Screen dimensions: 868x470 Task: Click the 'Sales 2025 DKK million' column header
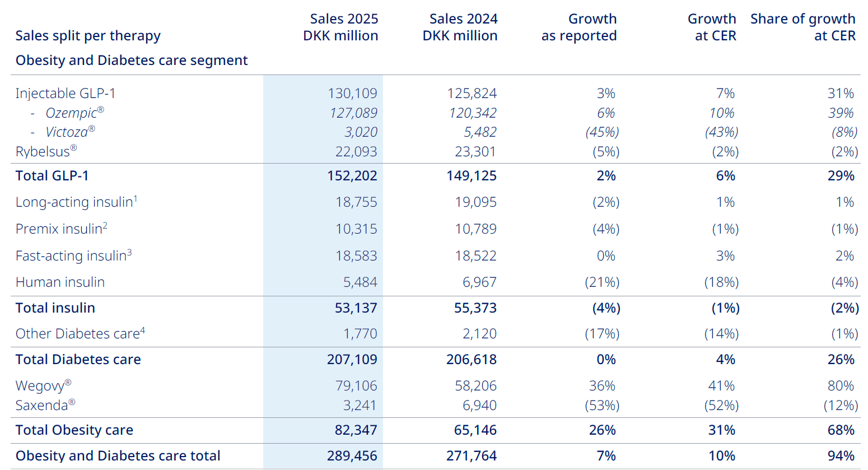click(x=340, y=27)
